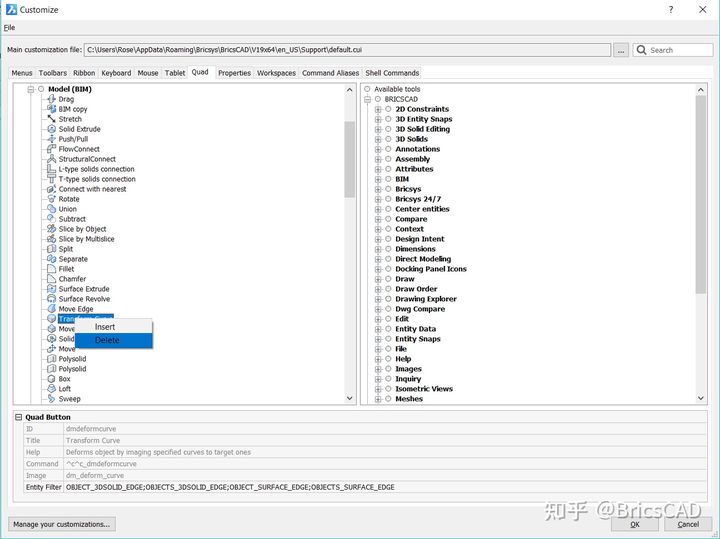Viewport: 720px width, 539px height.
Task: Click the browse ellipsis button
Action: [621, 50]
